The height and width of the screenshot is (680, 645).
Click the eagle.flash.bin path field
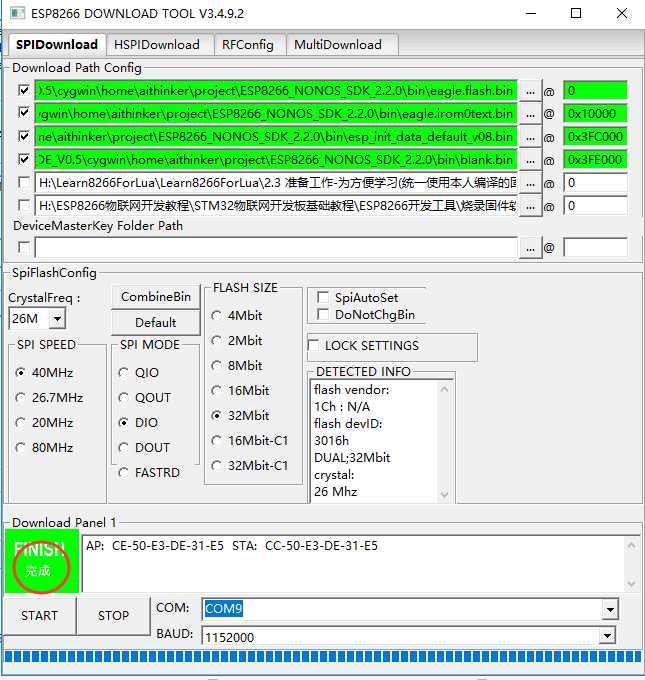(x=276, y=91)
